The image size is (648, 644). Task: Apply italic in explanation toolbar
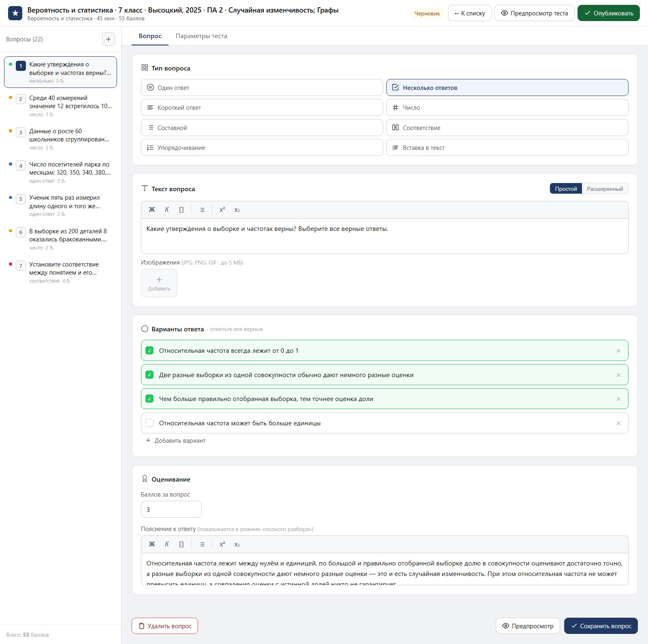[167, 544]
